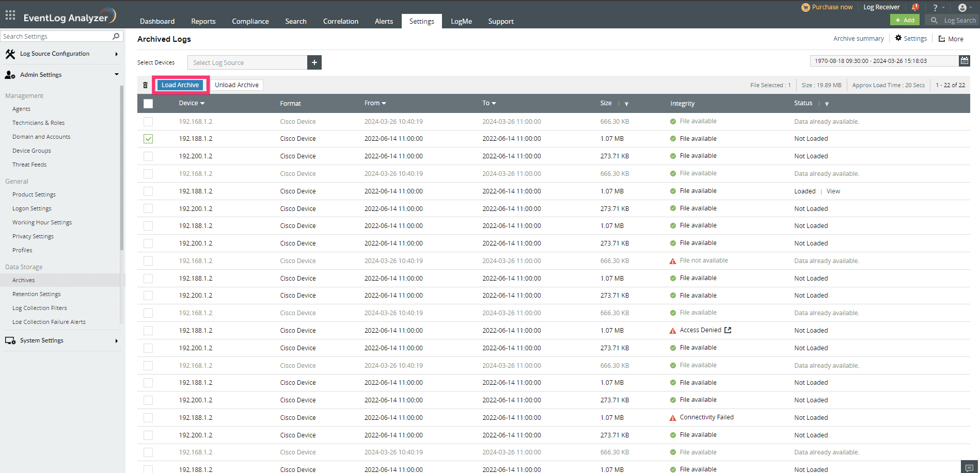980x473 pixels.
Task: Open the Support tab
Action: [501, 21]
